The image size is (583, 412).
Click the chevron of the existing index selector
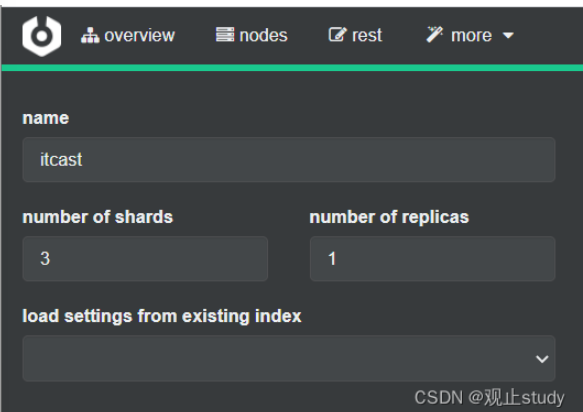[x=542, y=359]
